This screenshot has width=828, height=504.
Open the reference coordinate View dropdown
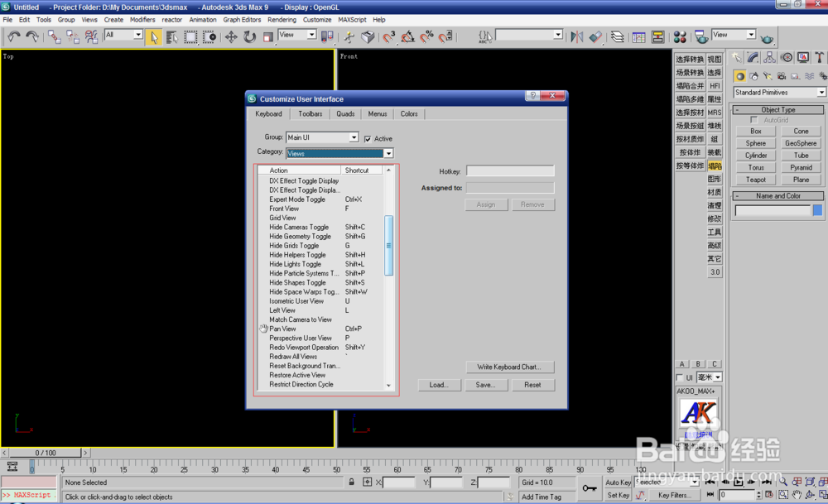point(297,35)
